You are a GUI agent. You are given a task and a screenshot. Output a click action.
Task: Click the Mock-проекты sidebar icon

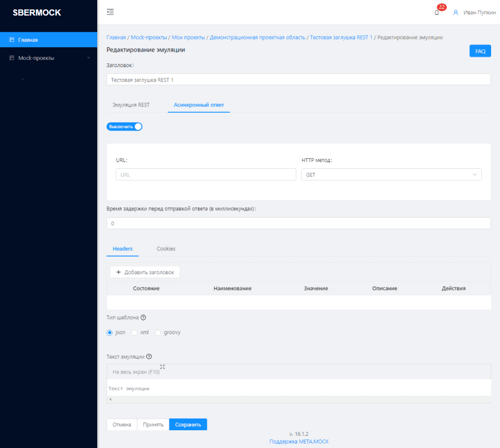[x=11, y=57]
